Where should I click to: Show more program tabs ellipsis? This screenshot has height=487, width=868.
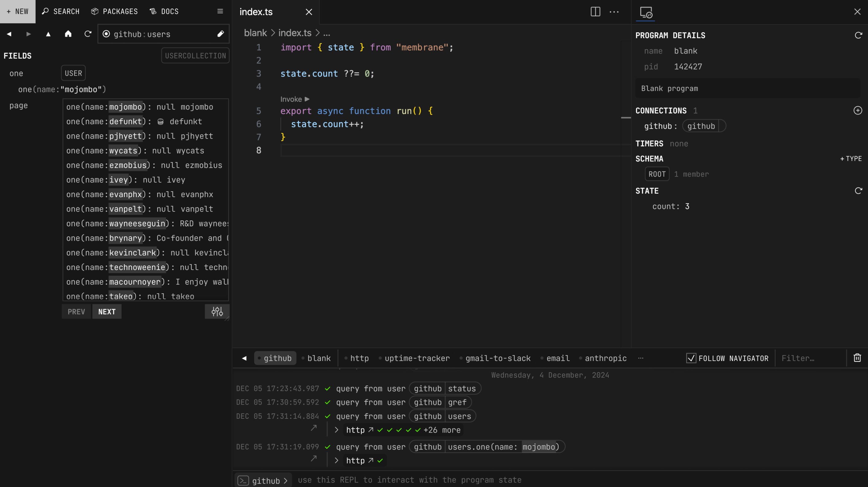pos(641,358)
